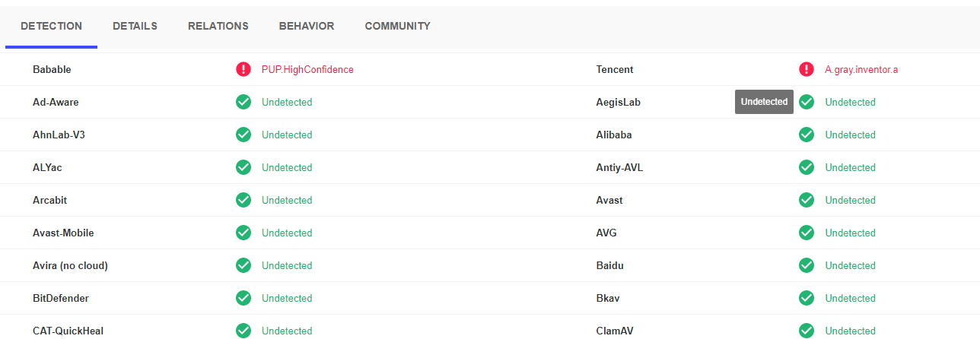Click the green checkmark for Alibaba
Screen dimensions: 980x339
[807, 135]
